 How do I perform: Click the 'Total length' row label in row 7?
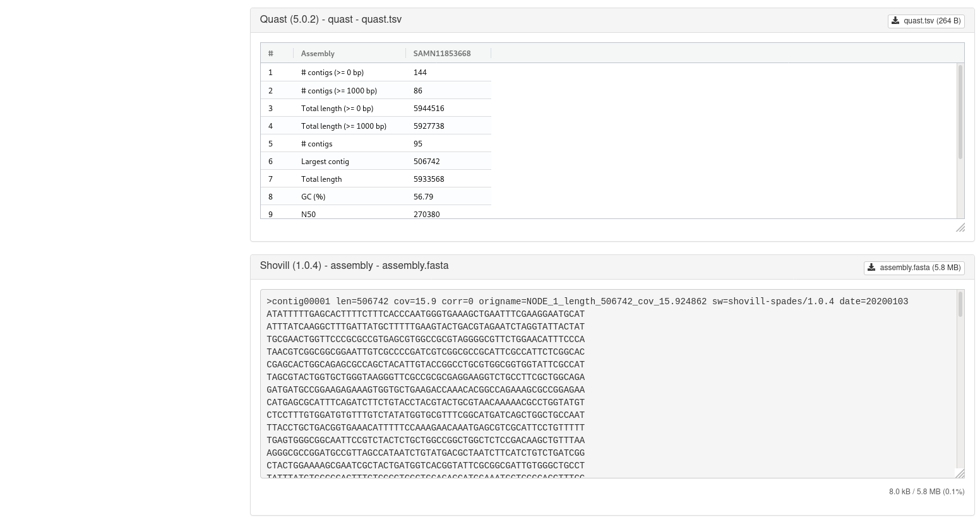click(321, 179)
